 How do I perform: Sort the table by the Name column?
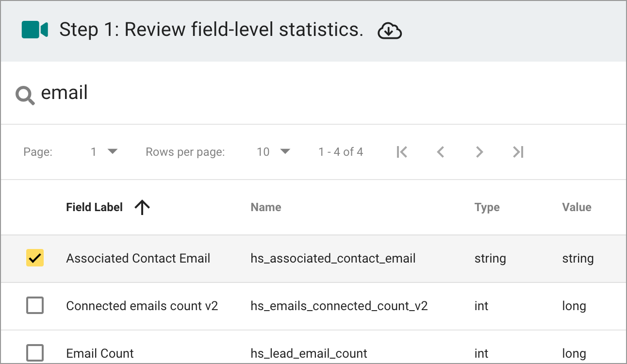[265, 207]
